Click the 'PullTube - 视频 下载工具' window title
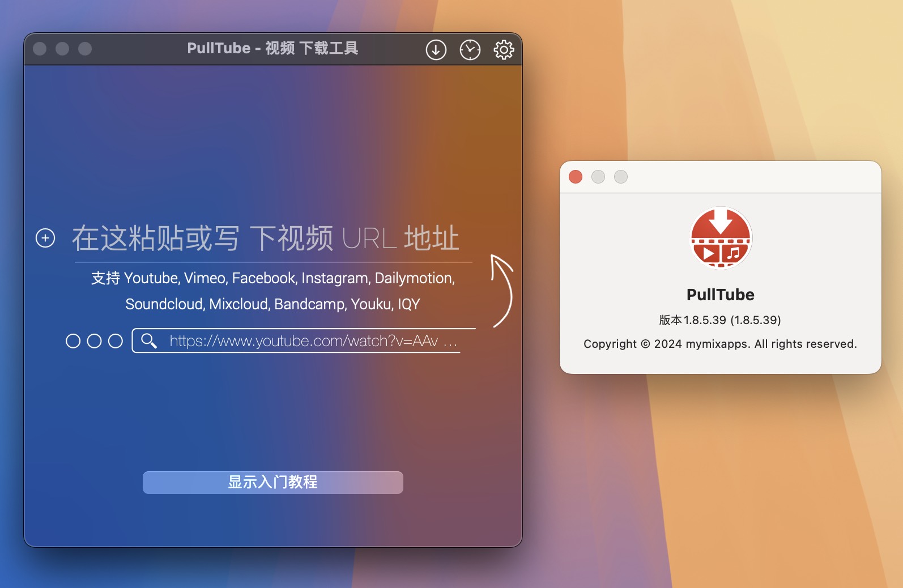Image resolution: width=903 pixels, height=588 pixels. click(x=272, y=48)
